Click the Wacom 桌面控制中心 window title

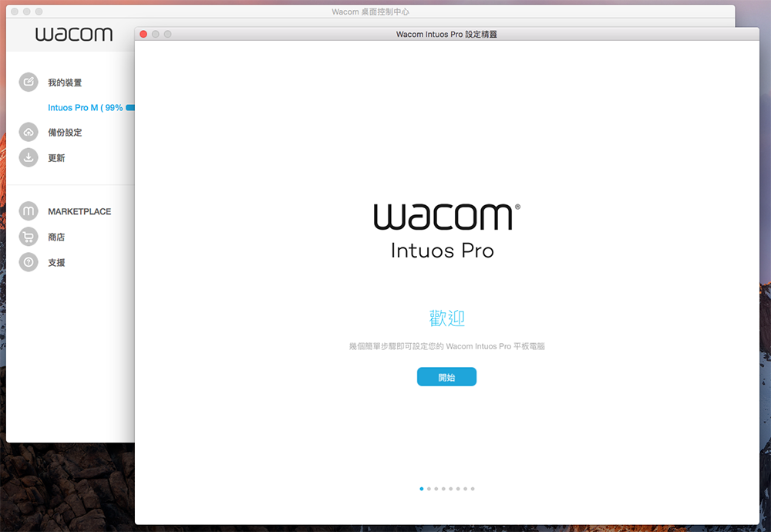click(x=370, y=12)
